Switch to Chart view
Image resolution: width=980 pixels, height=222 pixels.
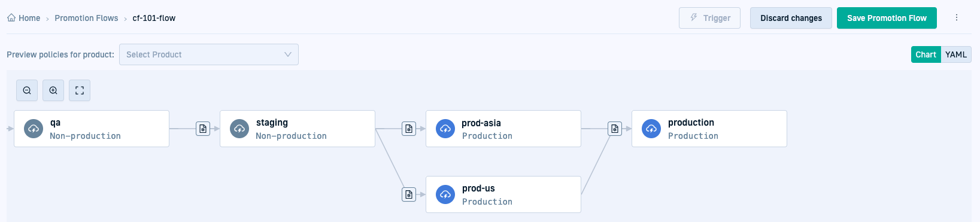coord(926,54)
